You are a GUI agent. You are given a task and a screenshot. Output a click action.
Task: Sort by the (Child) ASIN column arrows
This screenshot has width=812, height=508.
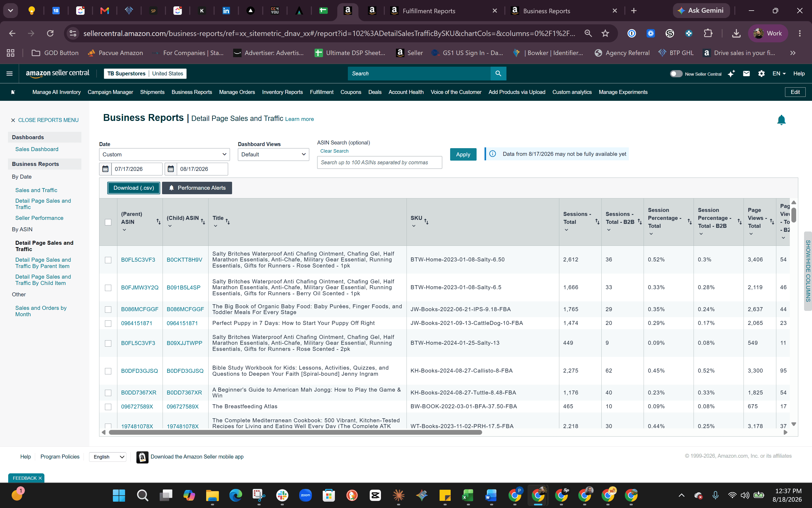(x=203, y=222)
